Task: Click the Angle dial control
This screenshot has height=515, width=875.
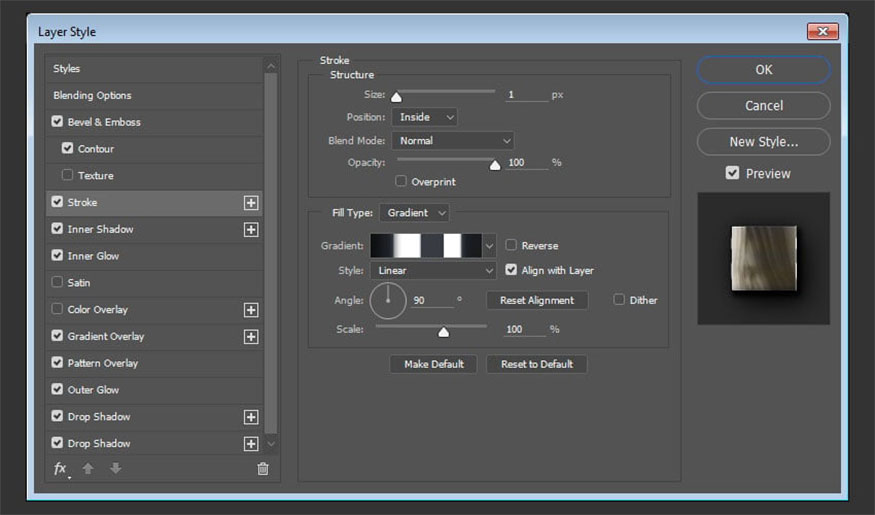Action: tap(388, 300)
